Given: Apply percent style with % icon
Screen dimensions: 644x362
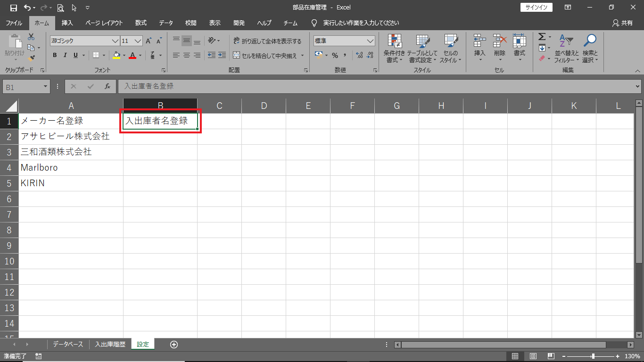Looking at the screenshot, I should (x=335, y=55).
